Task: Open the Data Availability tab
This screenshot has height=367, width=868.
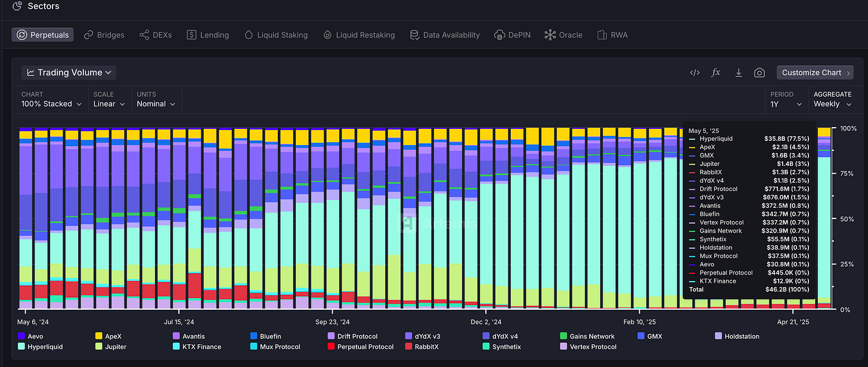Action: 445,35
